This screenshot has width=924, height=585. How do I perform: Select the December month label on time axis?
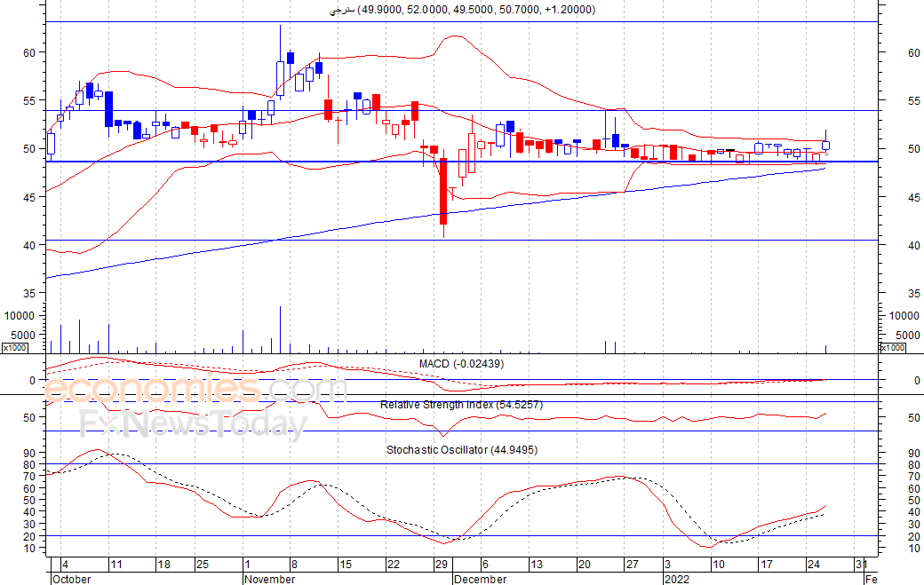tap(480, 579)
